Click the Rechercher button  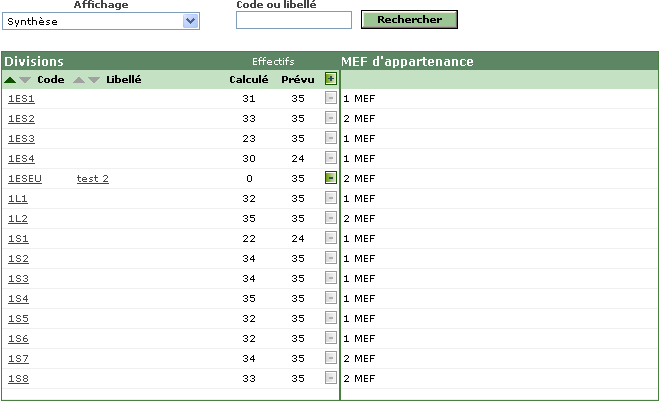pos(409,20)
